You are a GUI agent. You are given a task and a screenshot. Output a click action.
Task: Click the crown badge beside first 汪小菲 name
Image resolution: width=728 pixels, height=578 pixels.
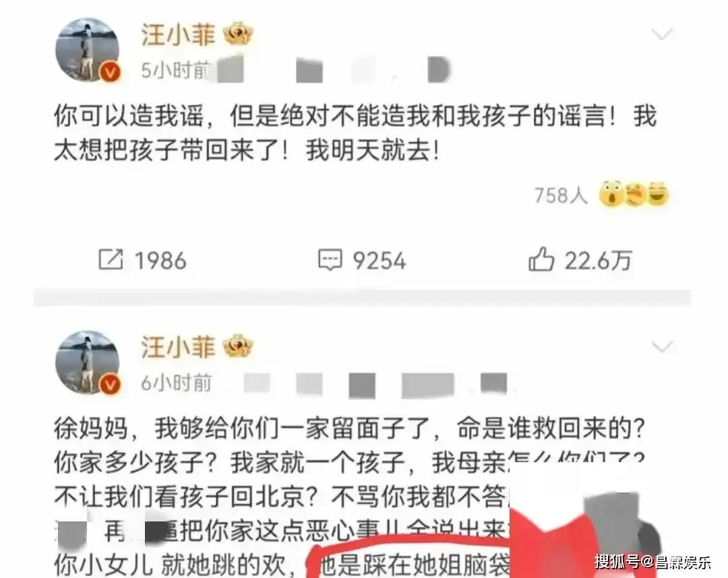[238, 35]
